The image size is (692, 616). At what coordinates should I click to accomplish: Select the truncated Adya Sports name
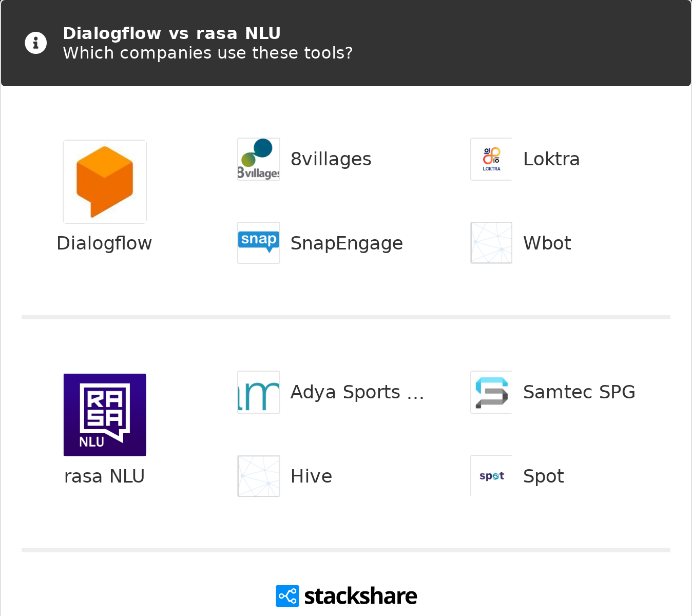point(357,392)
